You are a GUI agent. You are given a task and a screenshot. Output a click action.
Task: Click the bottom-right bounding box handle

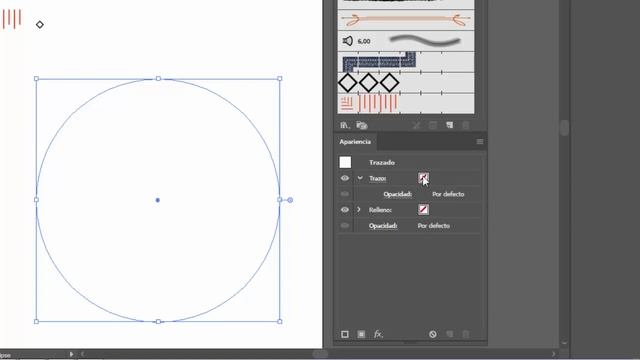(x=280, y=322)
